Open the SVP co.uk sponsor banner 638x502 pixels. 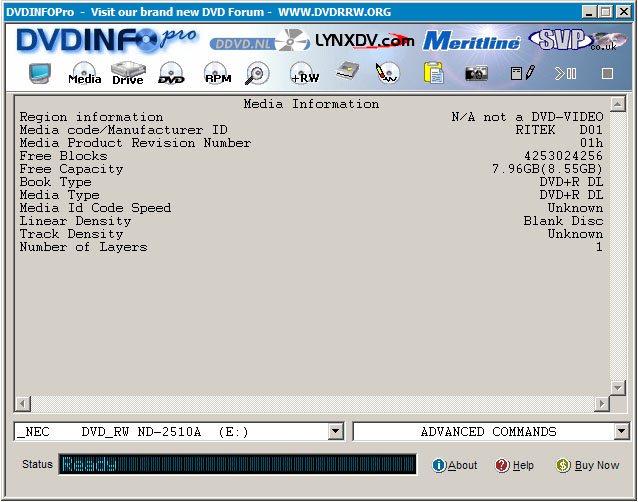pyautogui.click(x=578, y=39)
